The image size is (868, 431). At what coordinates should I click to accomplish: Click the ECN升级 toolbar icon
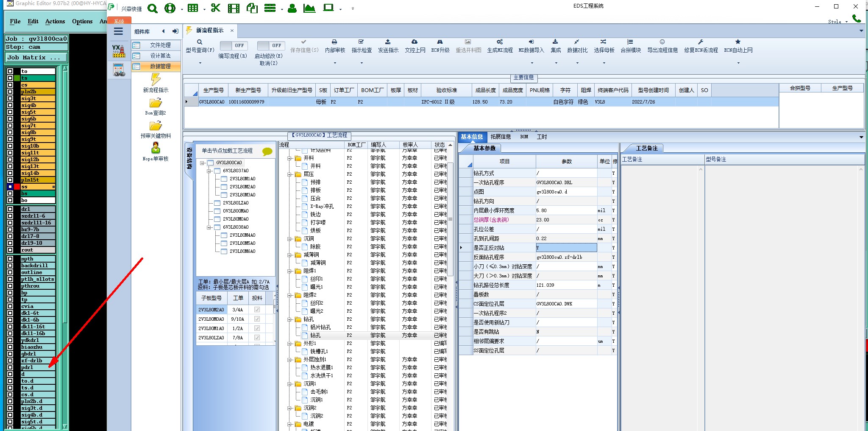pyautogui.click(x=440, y=42)
